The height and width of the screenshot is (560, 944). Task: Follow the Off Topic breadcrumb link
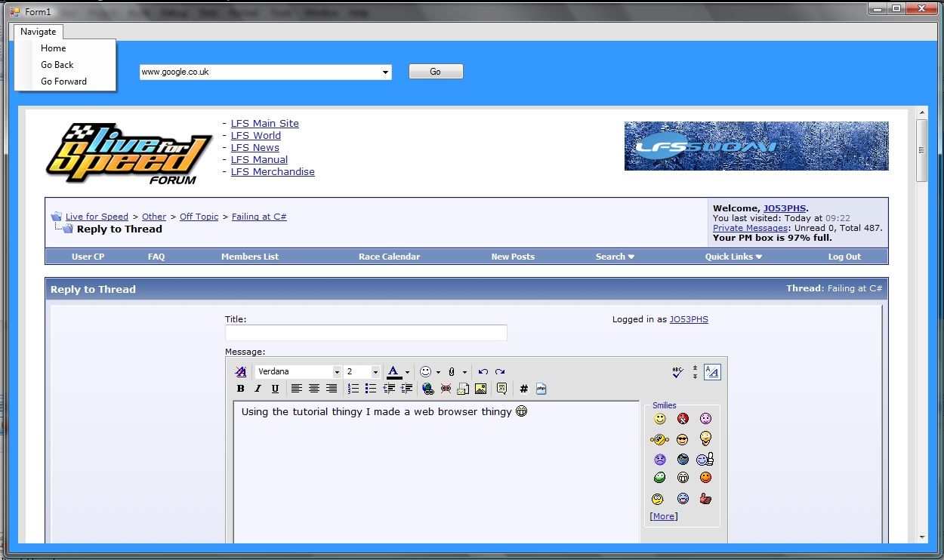point(199,217)
